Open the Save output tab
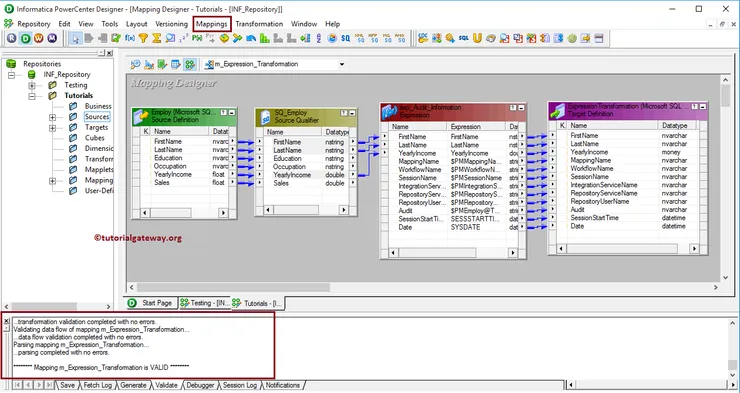 [x=67, y=385]
